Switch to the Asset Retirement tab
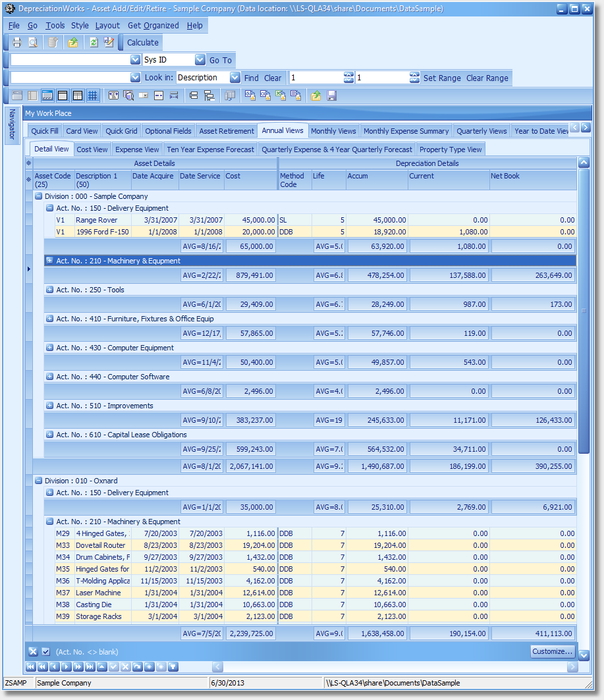The width and height of the screenshot is (604, 700). click(227, 131)
